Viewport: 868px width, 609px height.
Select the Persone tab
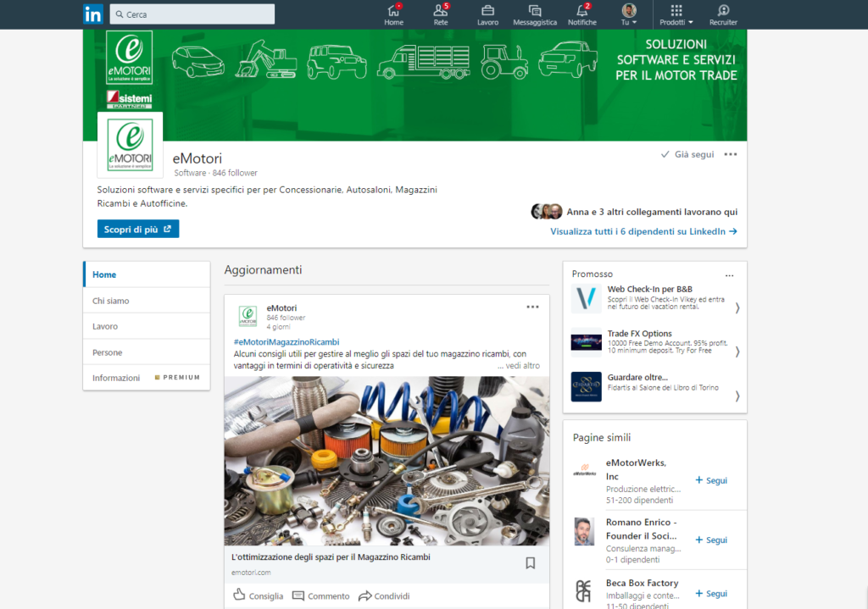coord(147,352)
